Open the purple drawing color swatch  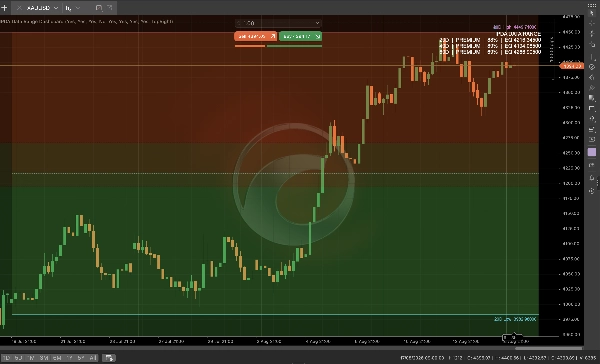click(592, 152)
